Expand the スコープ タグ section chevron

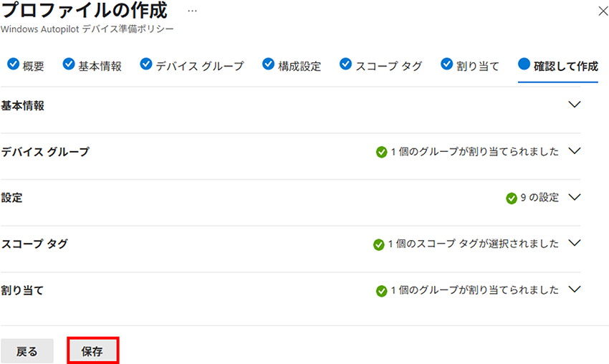(575, 243)
